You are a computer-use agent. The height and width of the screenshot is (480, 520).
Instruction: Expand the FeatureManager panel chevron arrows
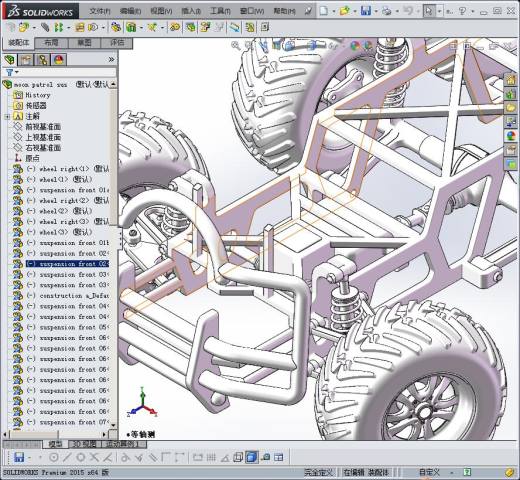point(111,60)
